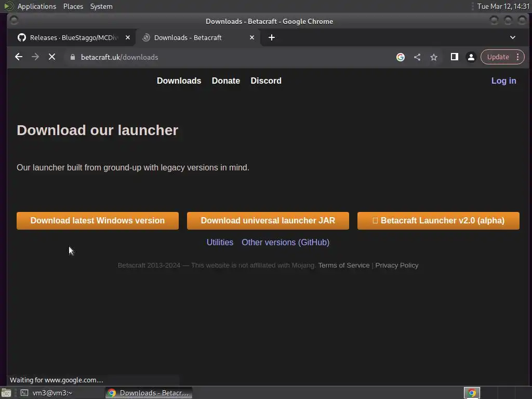Go back to previous page in Chrome
The height and width of the screenshot is (399, 532).
pos(19,57)
